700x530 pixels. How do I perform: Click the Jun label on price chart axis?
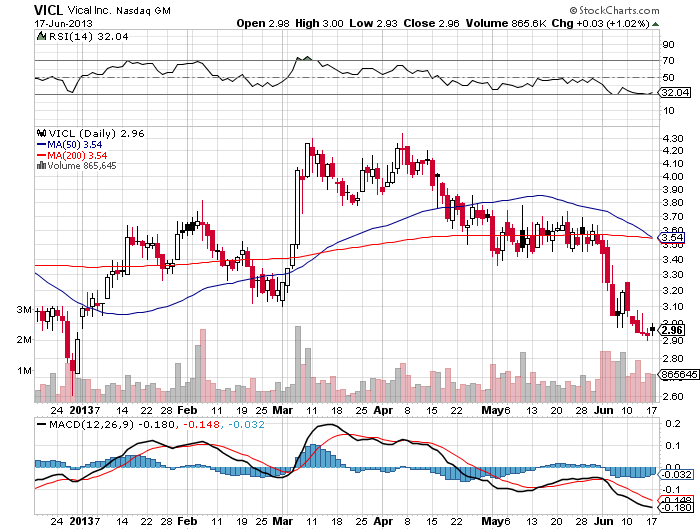(604, 410)
